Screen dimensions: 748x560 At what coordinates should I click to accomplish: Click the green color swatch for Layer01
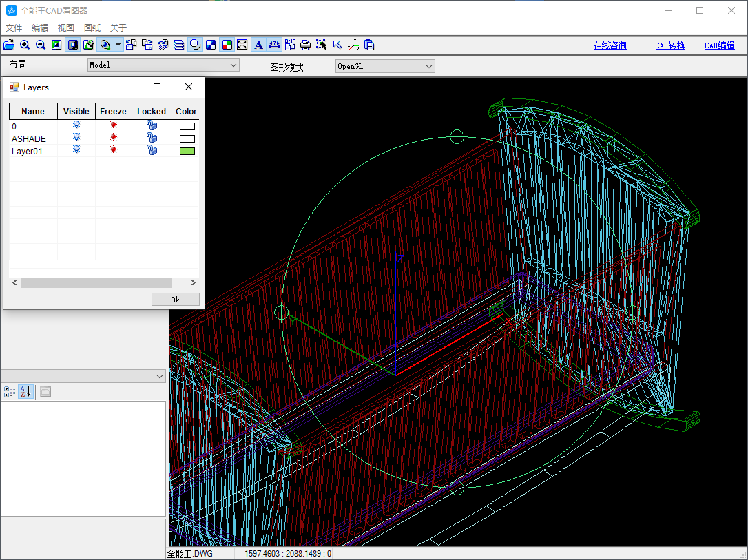187,151
